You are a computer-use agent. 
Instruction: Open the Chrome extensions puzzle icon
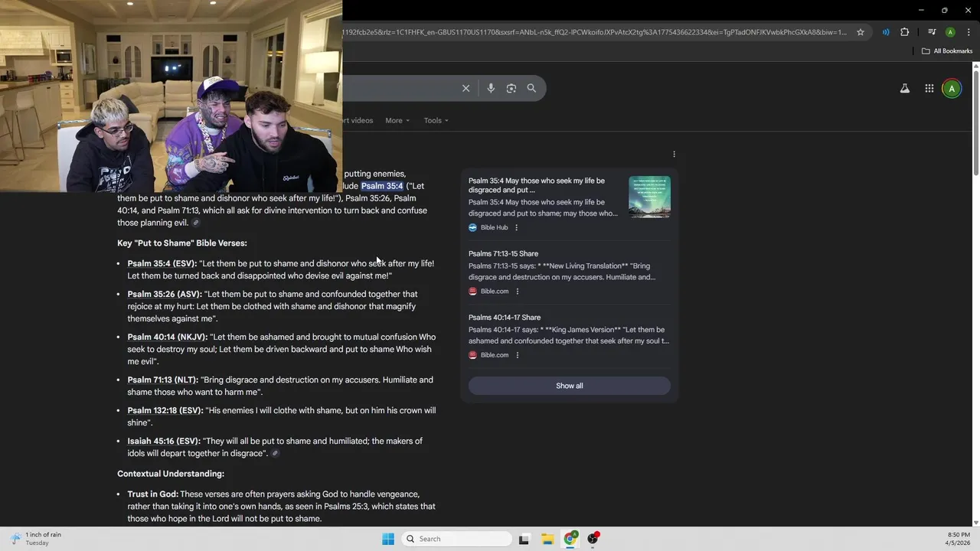(x=905, y=32)
